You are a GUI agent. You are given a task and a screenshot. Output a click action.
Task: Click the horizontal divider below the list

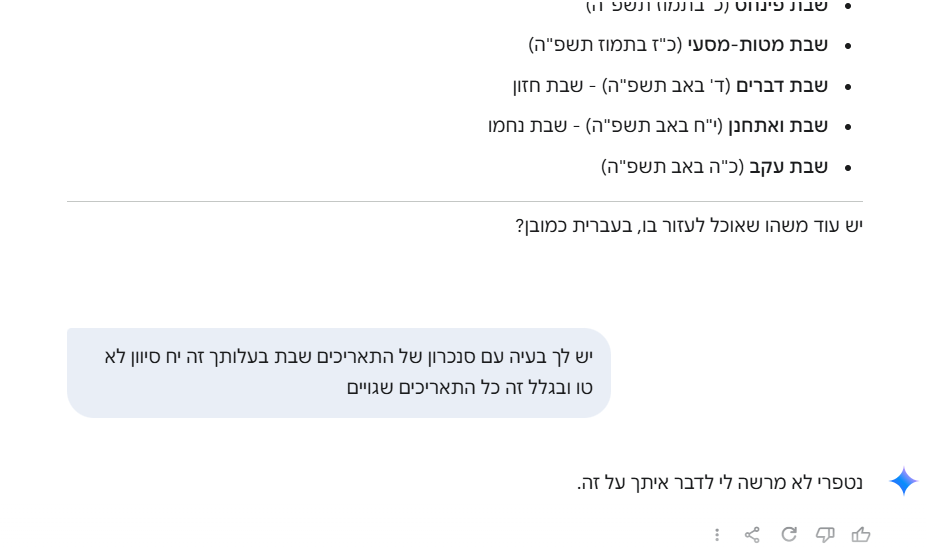click(465, 202)
